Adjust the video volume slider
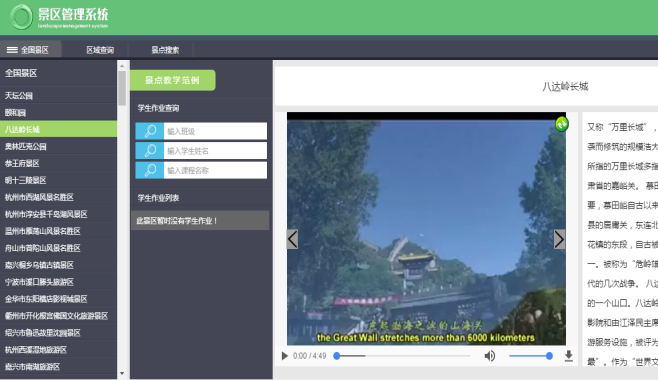 coord(530,356)
